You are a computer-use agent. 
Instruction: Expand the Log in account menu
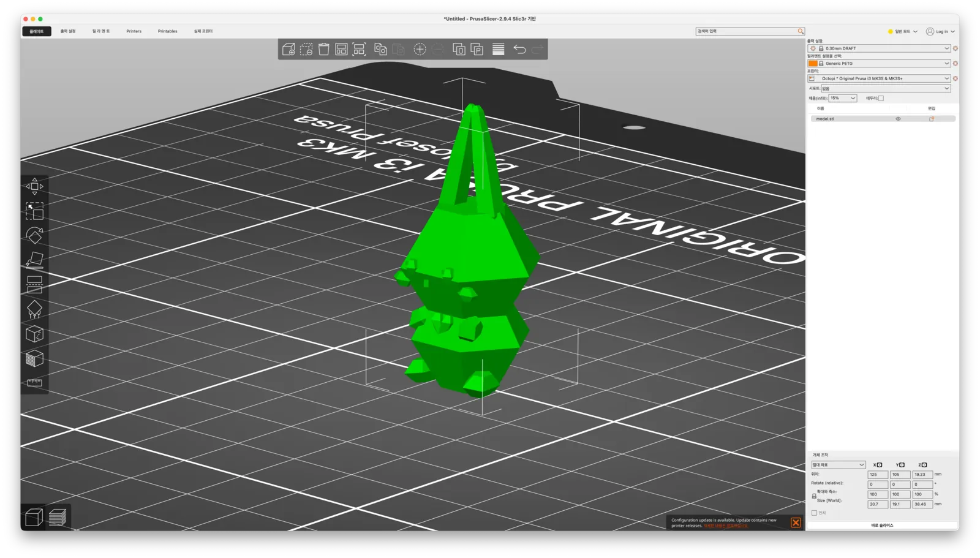(x=940, y=31)
